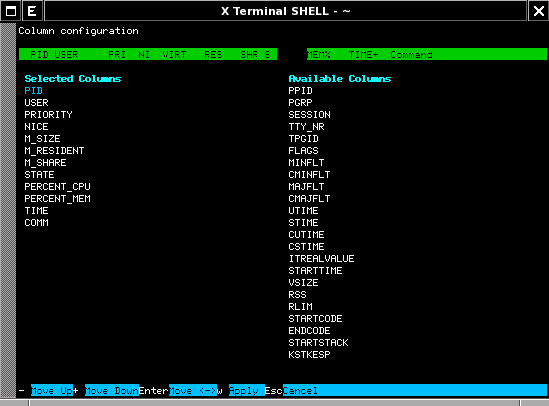Choose TTY_NR from Available Columns
The height and width of the screenshot is (406, 549).
(x=306, y=126)
